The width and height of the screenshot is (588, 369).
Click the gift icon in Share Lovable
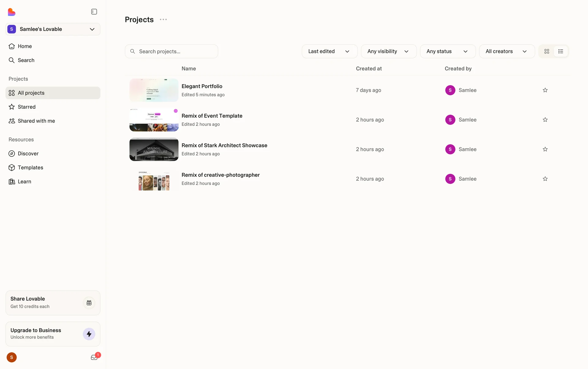pos(89,303)
